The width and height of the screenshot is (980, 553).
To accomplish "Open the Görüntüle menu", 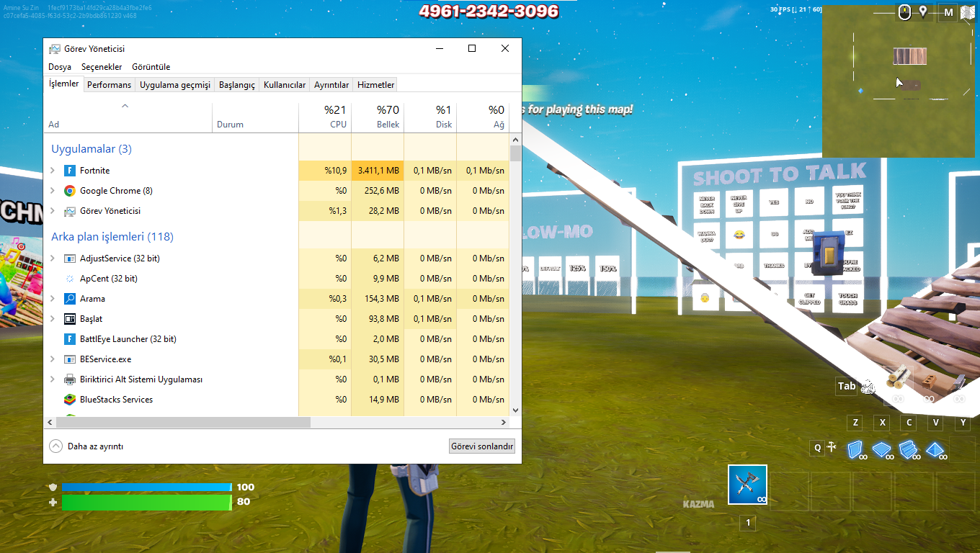I will (x=151, y=67).
